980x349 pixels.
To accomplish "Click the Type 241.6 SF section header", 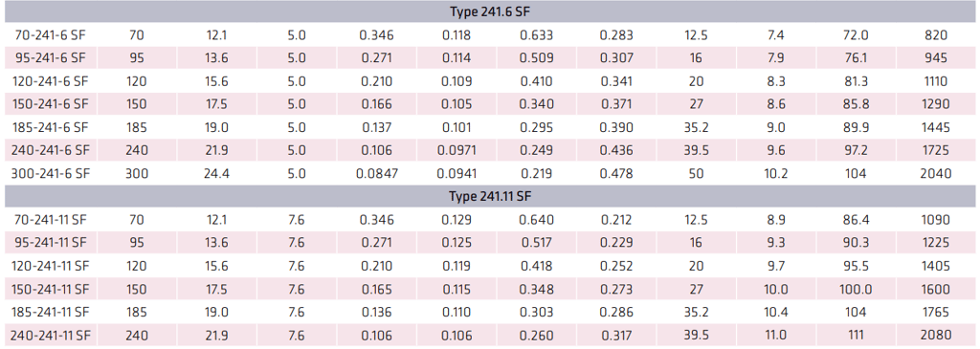I will [x=490, y=11].
